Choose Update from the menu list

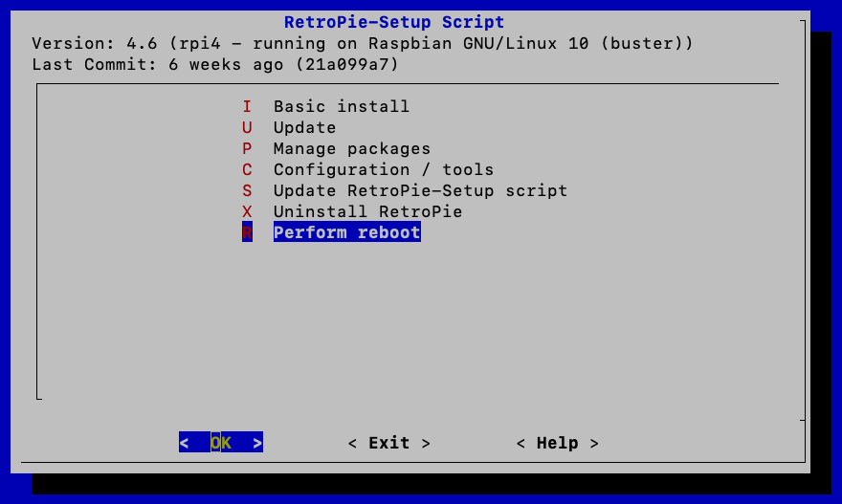click(x=304, y=127)
